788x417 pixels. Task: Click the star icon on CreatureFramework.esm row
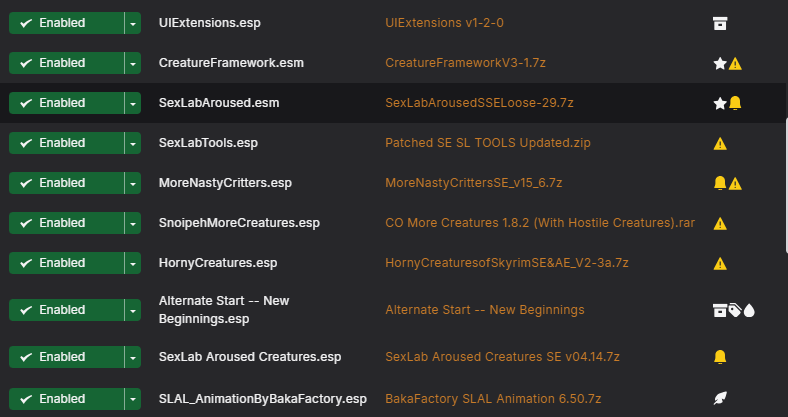[720, 63]
